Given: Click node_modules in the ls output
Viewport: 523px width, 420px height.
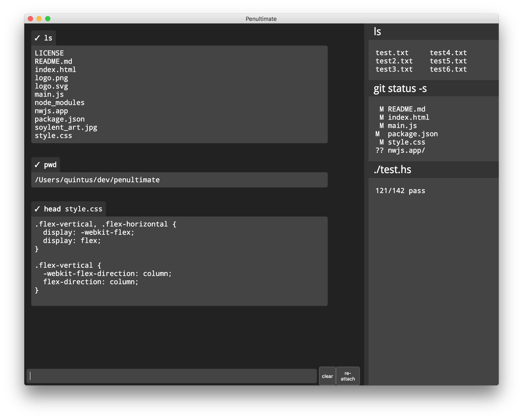Looking at the screenshot, I should tap(59, 103).
